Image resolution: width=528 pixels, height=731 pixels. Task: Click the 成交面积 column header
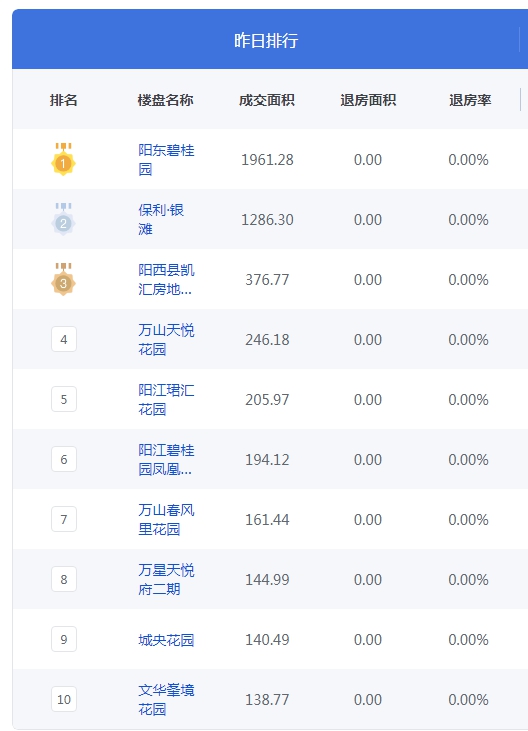267,100
